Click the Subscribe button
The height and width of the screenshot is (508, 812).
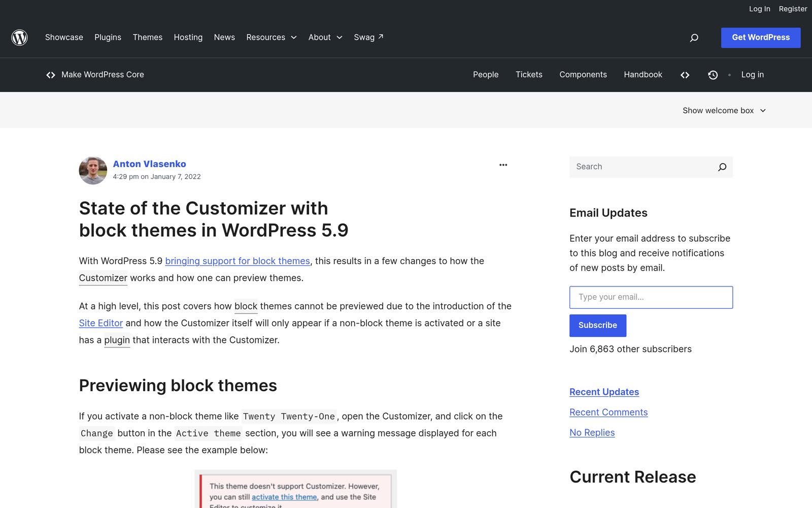(x=598, y=326)
